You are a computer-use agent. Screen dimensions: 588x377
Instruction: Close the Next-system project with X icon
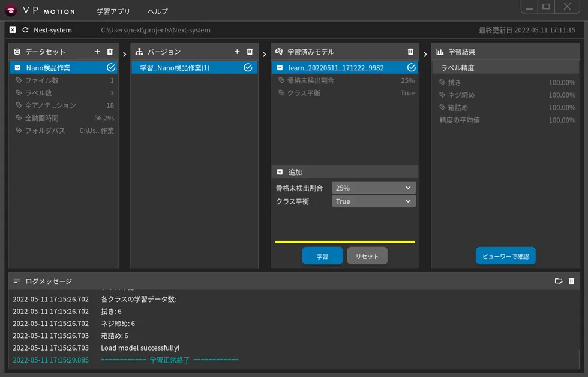point(13,30)
